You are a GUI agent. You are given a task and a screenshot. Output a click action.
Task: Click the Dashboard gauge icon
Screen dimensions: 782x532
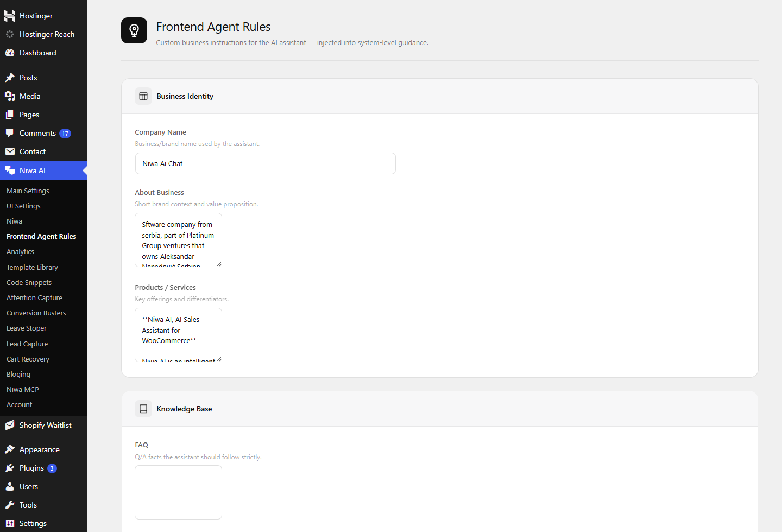click(10, 53)
